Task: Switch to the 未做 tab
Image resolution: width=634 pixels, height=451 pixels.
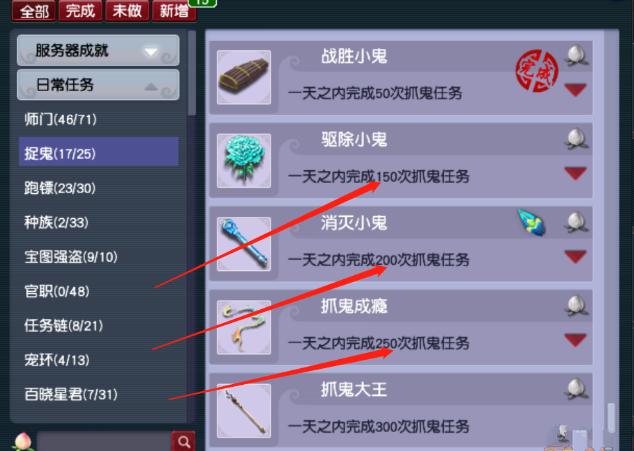Action: (x=127, y=10)
